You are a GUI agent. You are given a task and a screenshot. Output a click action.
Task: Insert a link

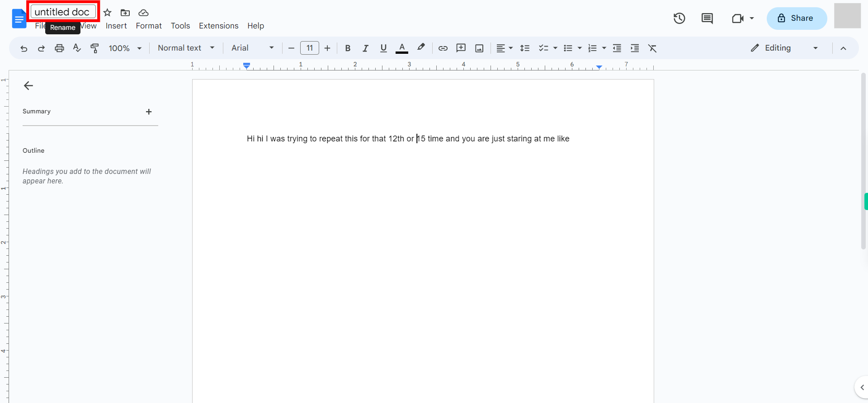point(443,48)
